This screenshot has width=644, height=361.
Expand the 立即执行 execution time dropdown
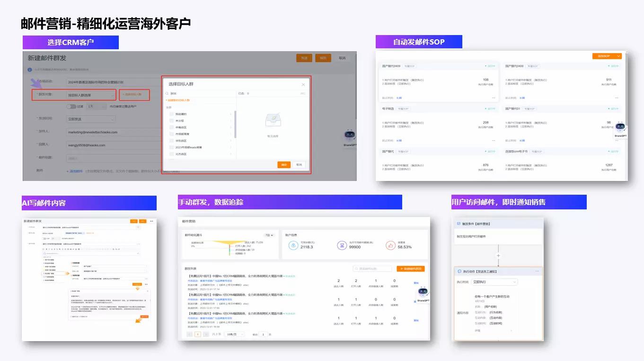click(x=494, y=282)
